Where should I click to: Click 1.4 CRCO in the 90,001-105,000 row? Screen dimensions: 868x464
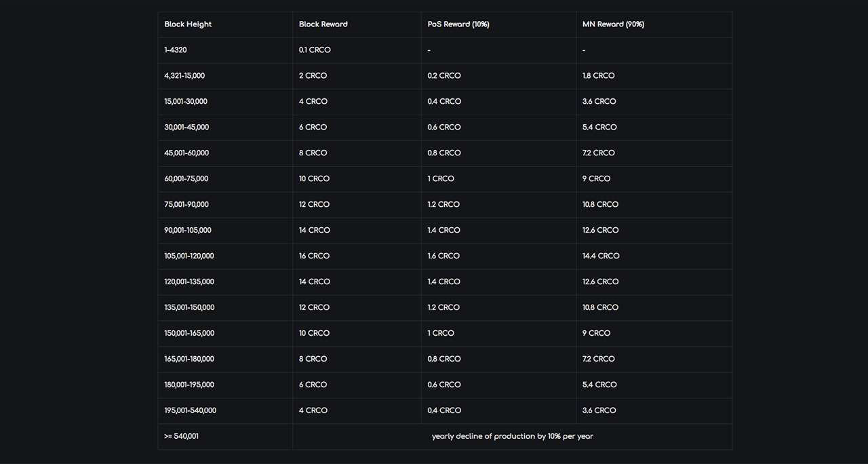pos(498,231)
